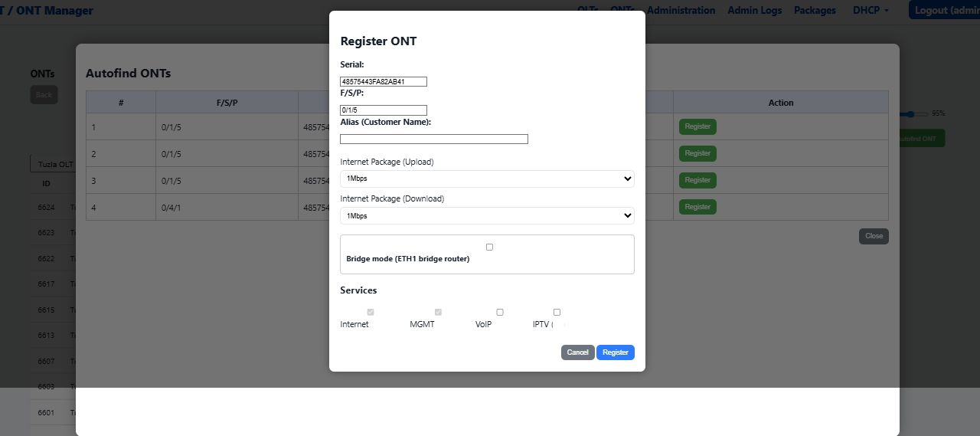Open the Administration menu item
Viewport: 980px width, 436px height.
681,11
